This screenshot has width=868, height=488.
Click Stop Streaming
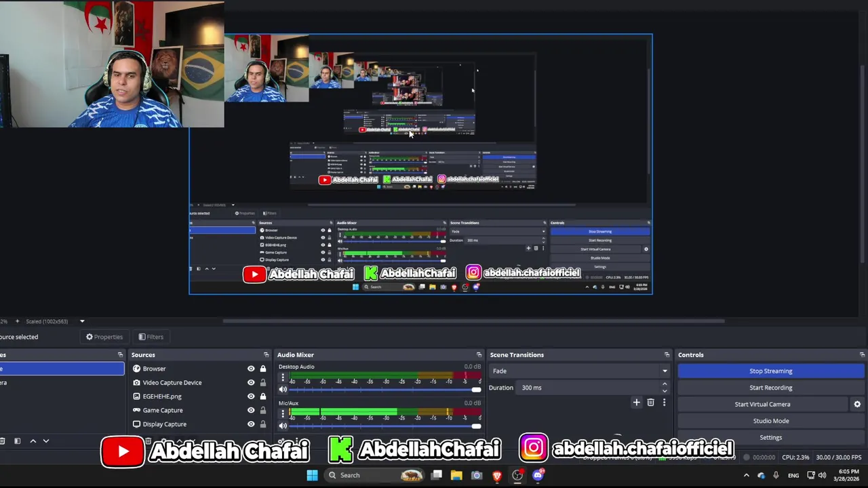(771, 371)
